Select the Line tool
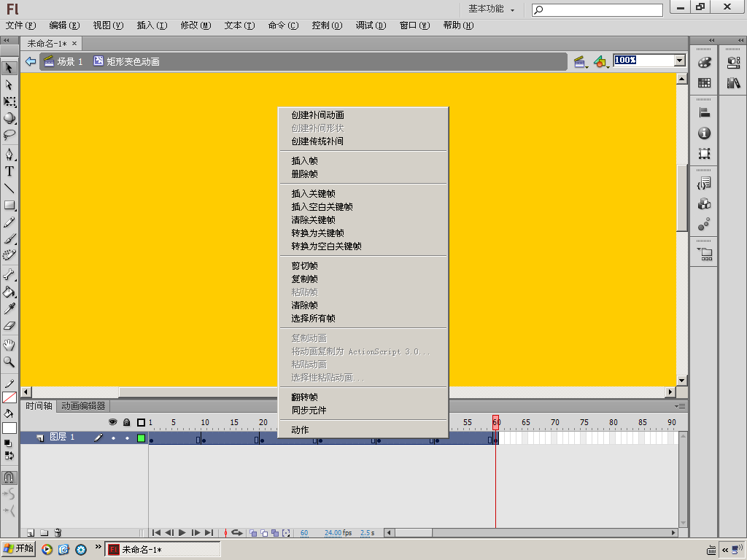Image resolution: width=747 pixels, height=560 pixels. (x=9, y=189)
